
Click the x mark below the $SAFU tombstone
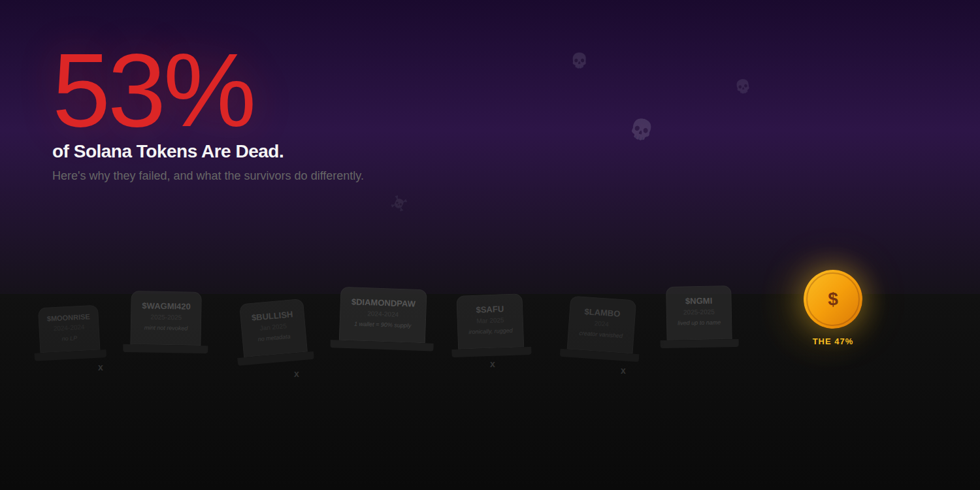tap(493, 365)
